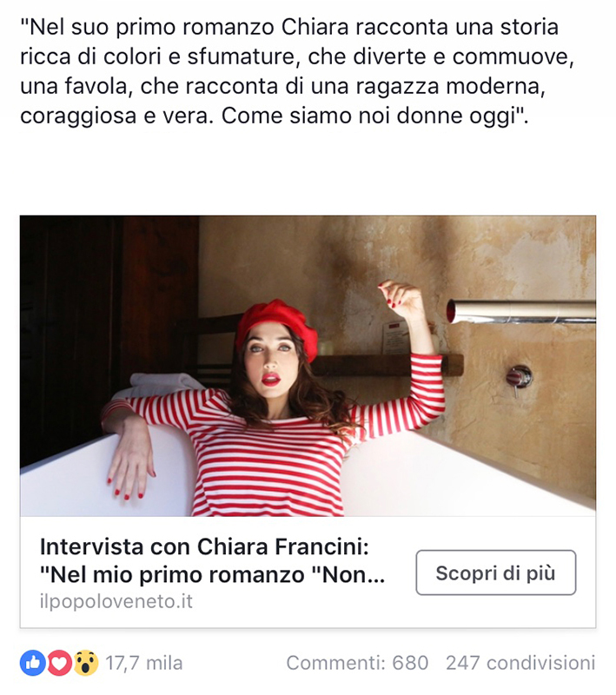
Task: Open the ilpopoloveneto.it domain link
Action: (116, 601)
